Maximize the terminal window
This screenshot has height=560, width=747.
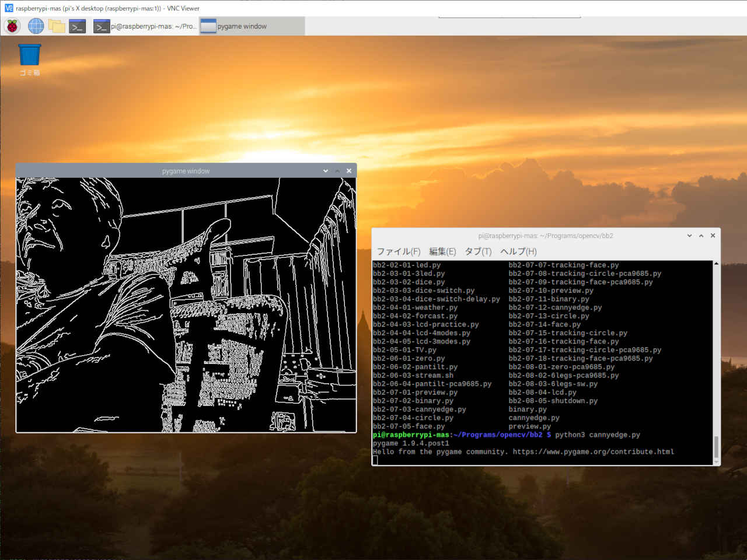pos(701,236)
